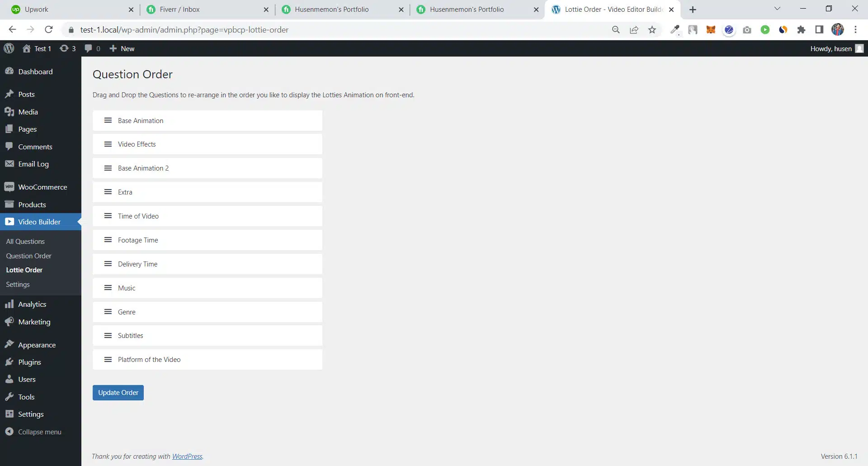Go to All Questions submenu
868x466 pixels.
tap(25, 242)
